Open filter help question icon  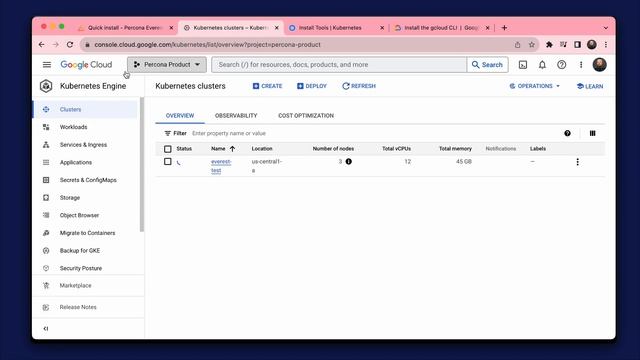coord(567,133)
